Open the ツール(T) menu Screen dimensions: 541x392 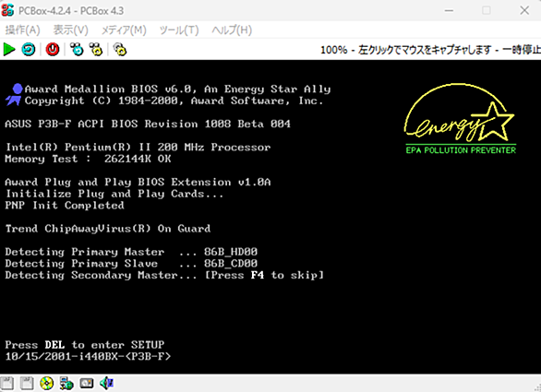coord(179,30)
